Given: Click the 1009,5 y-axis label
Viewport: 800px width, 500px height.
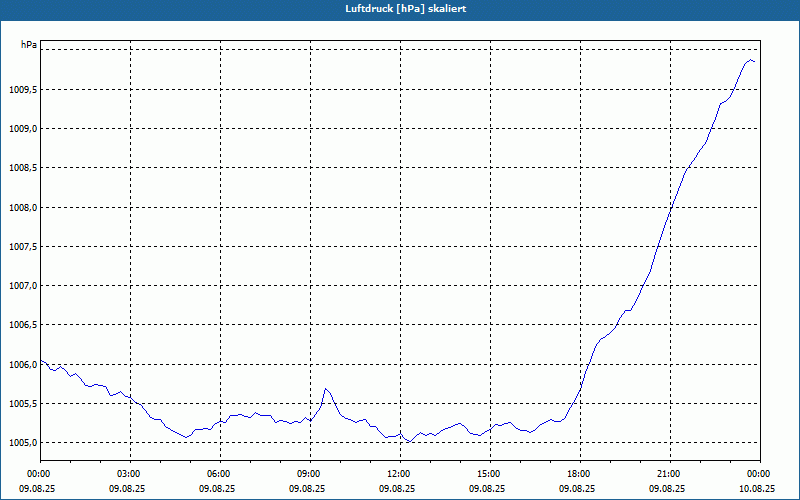Looking at the screenshot, I should pos(23,90).
